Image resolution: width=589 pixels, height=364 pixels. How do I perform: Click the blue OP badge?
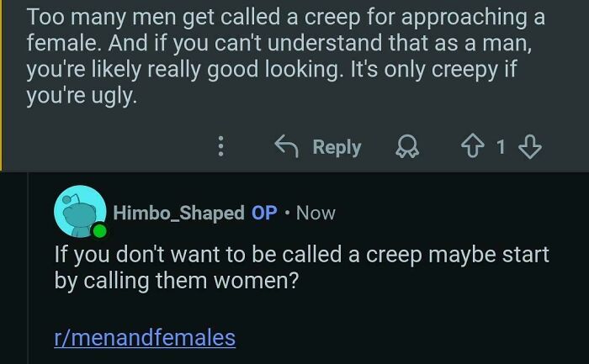[264, 213]
